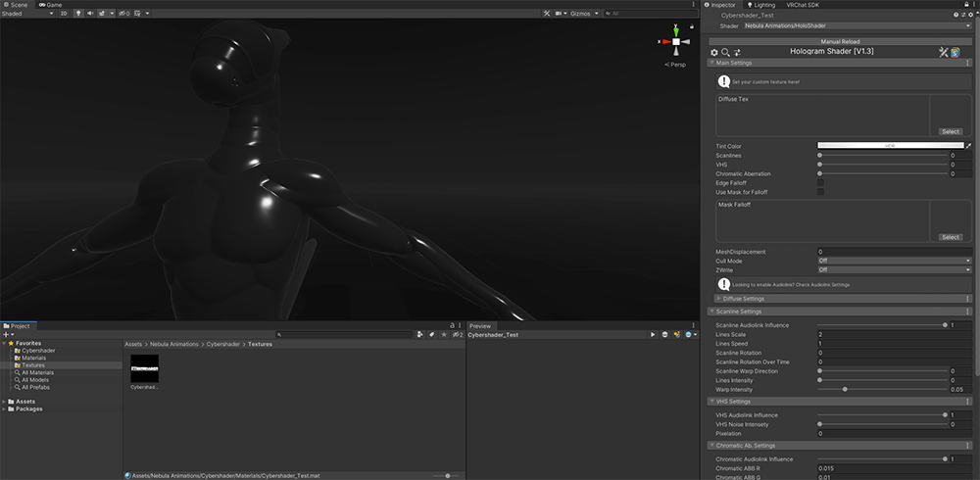This screenshot has height=480, width=980.
Task: Switch to the Game tab
Action: coord(53,5)
